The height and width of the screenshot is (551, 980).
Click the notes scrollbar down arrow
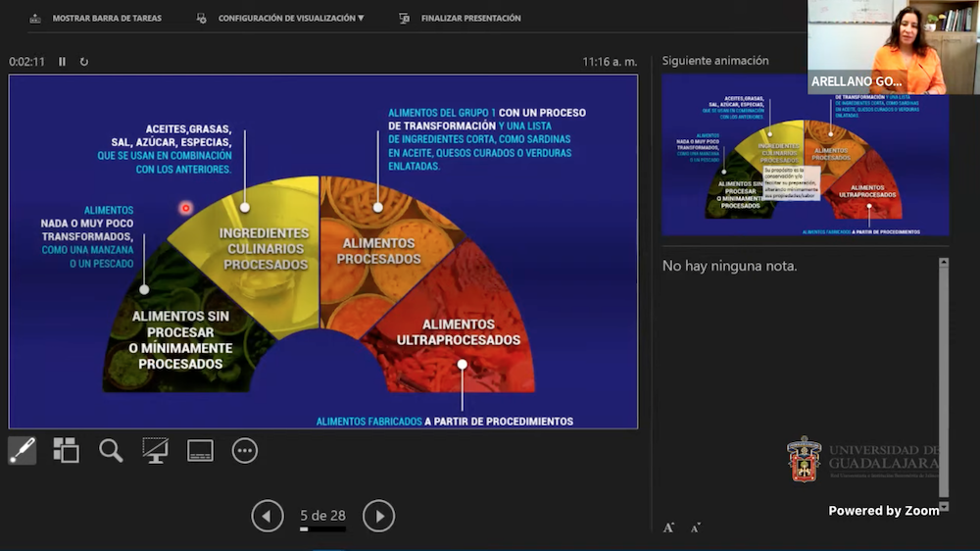point(944,507)
